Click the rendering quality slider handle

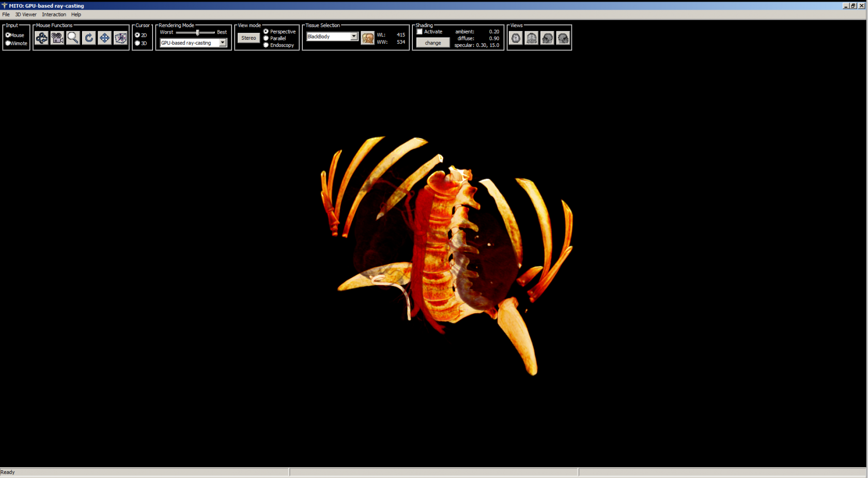[197, 33]
